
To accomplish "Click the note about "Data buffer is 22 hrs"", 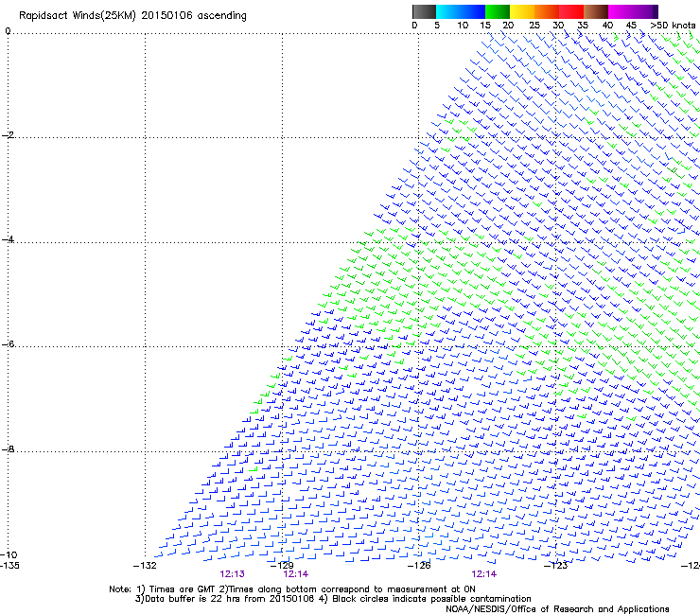I will 225,599.
